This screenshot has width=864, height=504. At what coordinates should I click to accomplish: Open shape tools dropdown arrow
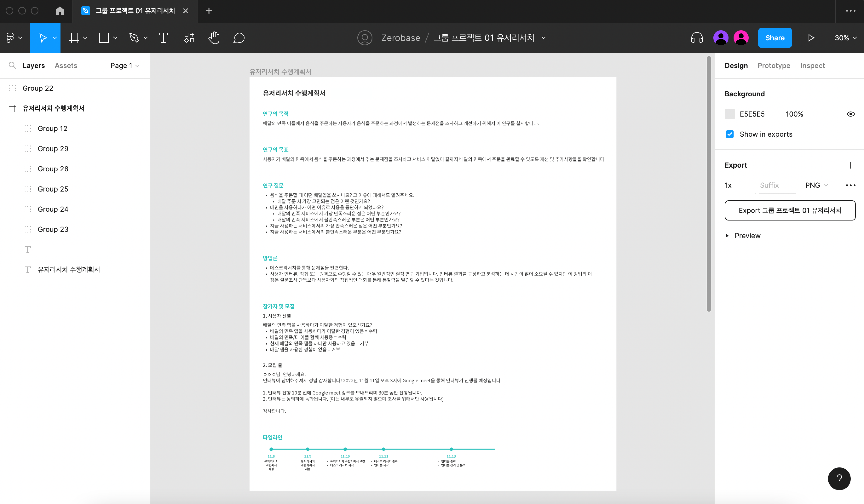click(x=115, y=38)
